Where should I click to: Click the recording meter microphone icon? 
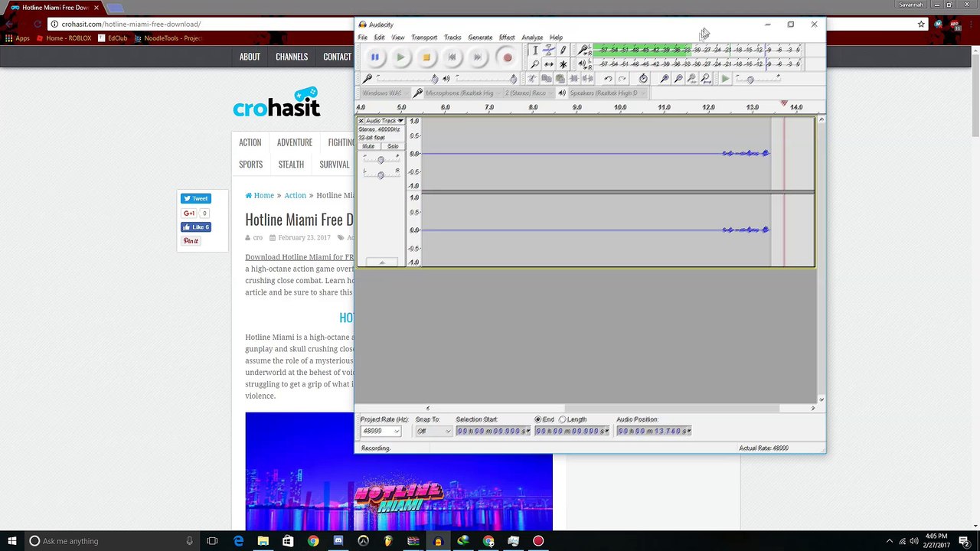point(583,50)
